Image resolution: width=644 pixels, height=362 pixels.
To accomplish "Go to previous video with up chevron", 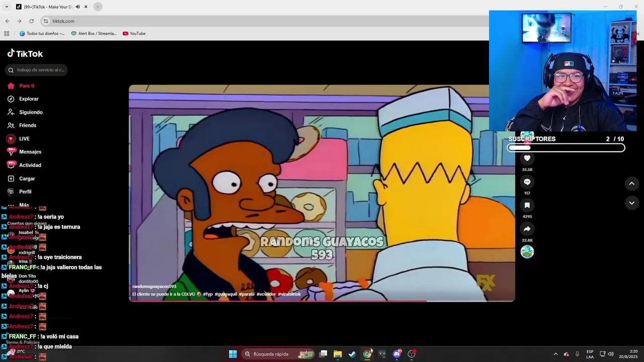I will pyautogui.click(x=632, y=184).
